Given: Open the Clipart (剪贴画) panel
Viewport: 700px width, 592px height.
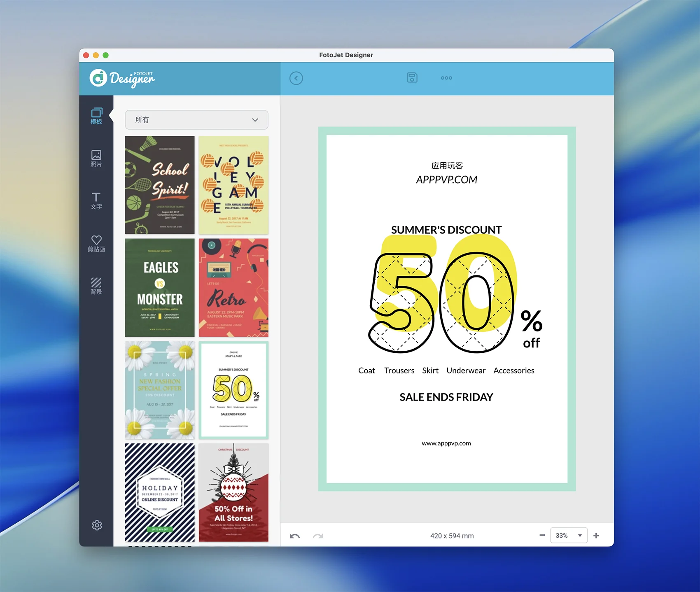Looking at the screenshot, I should (x=96, y=243).
